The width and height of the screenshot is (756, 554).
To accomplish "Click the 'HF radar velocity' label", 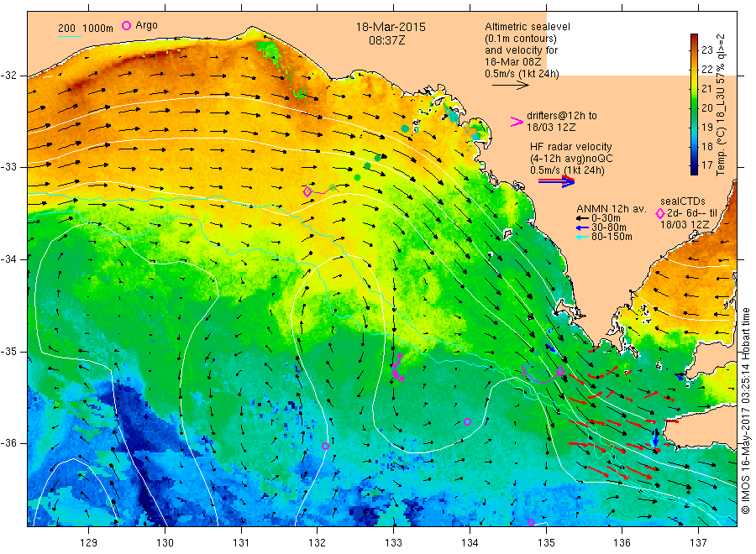I will (x=571, y=146).
